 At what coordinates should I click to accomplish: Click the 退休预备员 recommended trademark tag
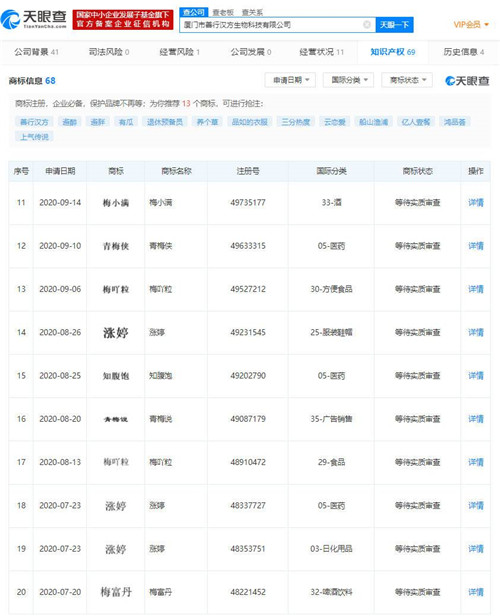[x=165, y=122]
